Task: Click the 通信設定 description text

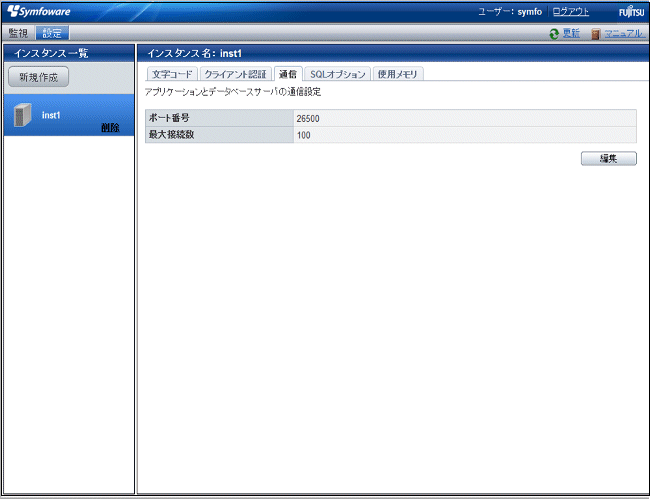Action: [233, 92]
